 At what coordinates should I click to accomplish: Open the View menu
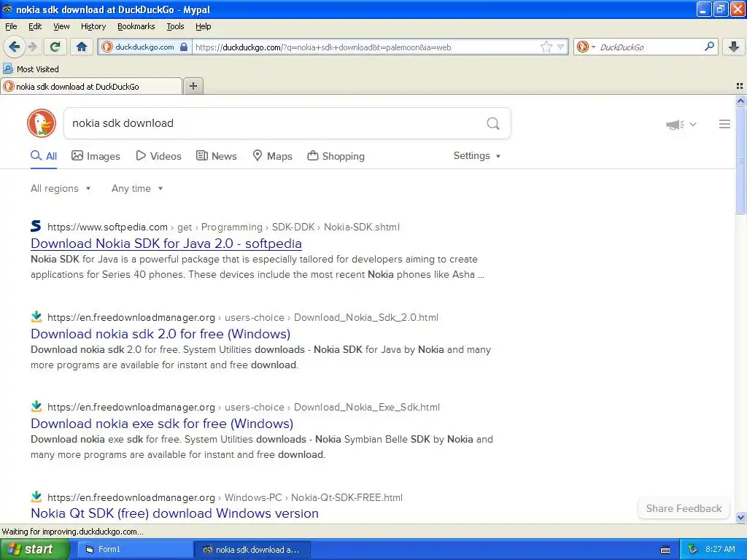(x=61, y=26)
